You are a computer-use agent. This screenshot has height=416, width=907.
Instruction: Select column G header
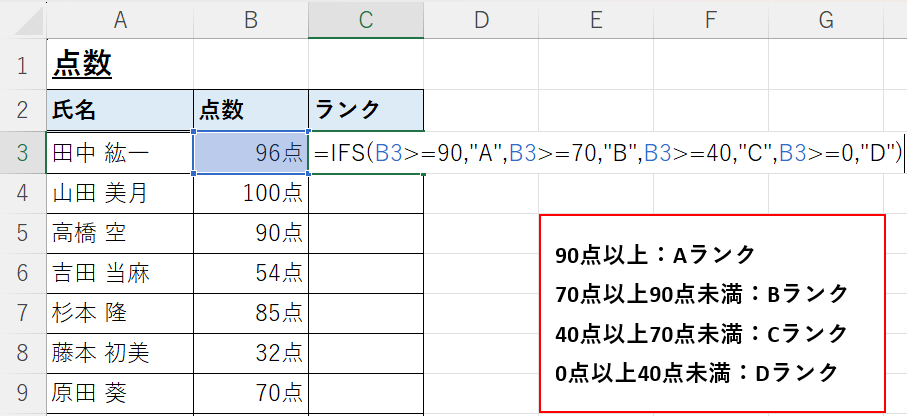pyautogui.click(x=825, y=19)
